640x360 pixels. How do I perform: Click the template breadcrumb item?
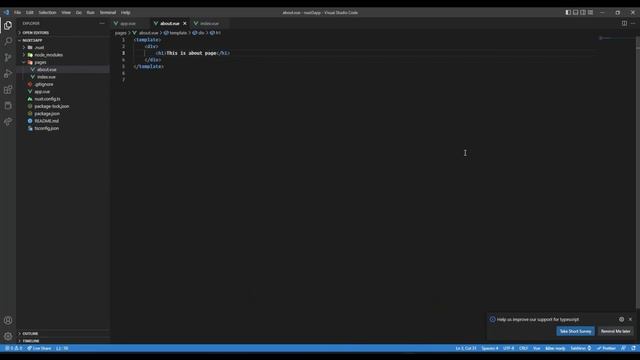(176, 33)
